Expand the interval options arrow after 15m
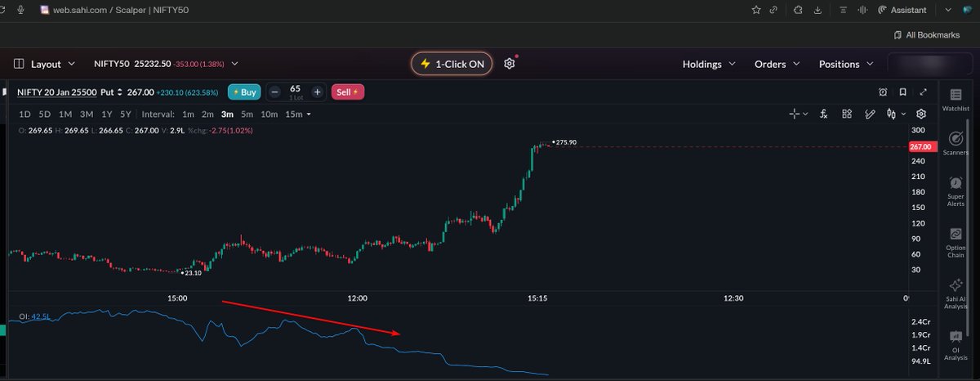 [x=308, y=114]
